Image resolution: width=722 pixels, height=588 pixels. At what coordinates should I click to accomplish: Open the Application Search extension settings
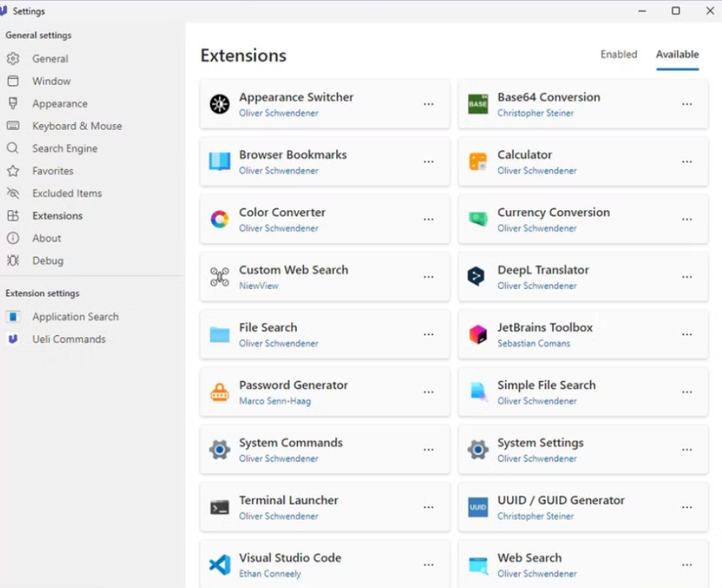75,317
